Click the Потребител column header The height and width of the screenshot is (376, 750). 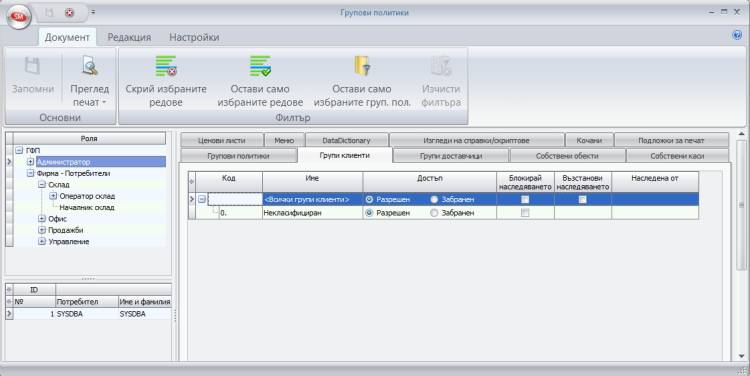click(87, 302)
